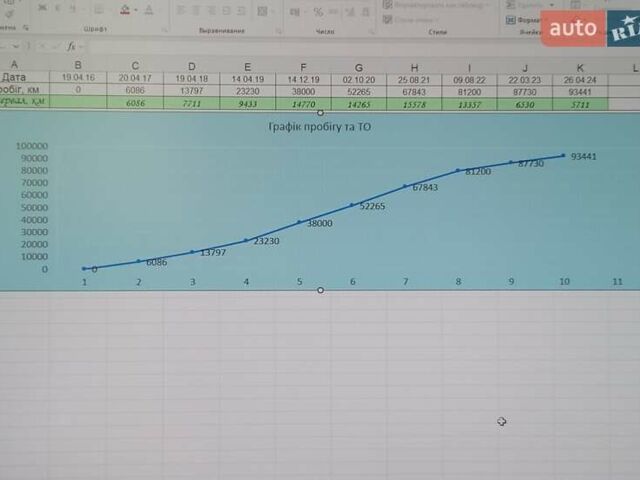
Task: Click horizontal axis label 11
Action: coord(618,282)
